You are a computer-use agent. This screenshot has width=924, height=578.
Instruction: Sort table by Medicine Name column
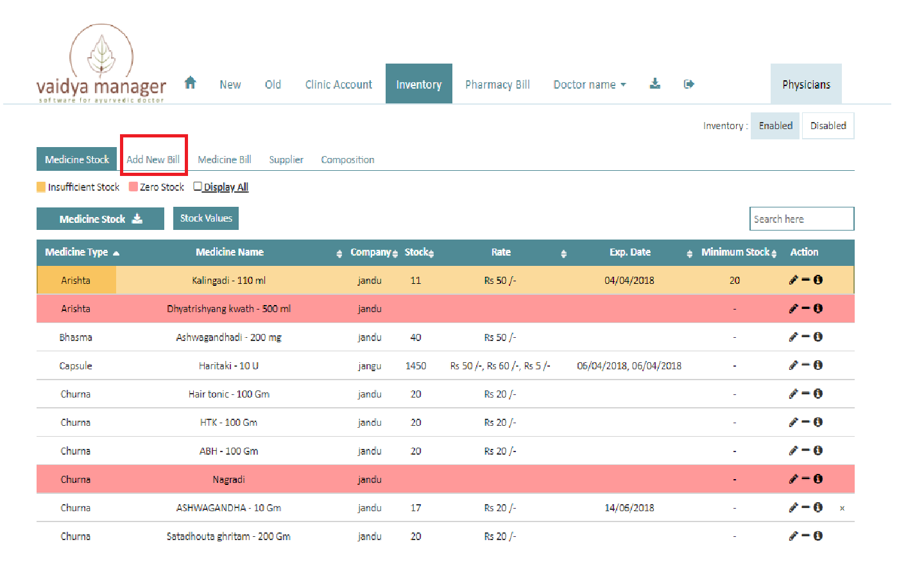230,252
